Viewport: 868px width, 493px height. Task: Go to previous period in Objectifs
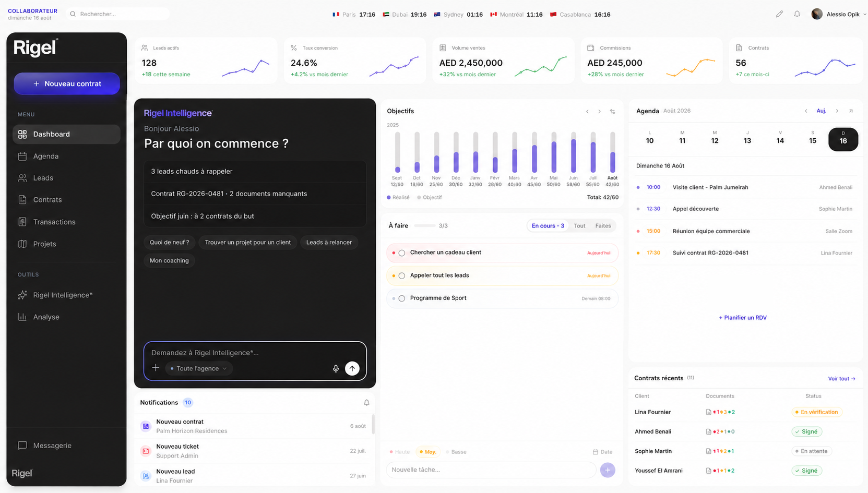pyautogui.click(x=587, y=111)
